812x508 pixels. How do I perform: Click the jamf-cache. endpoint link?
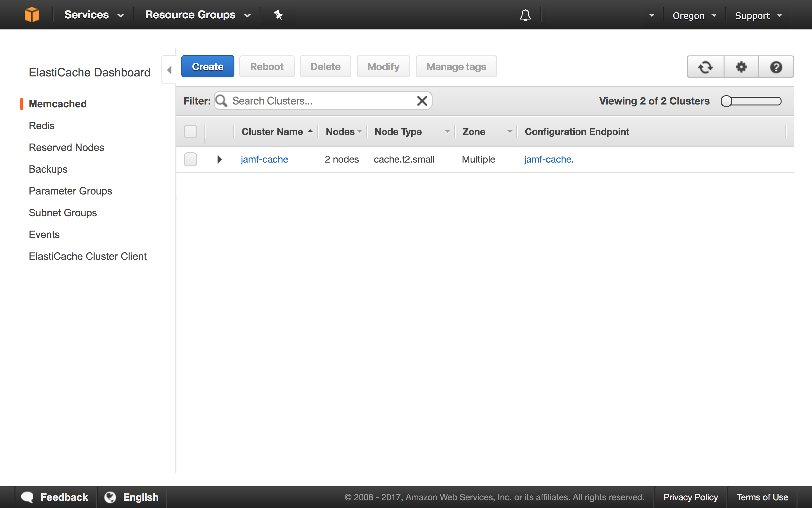pos(549,159)
